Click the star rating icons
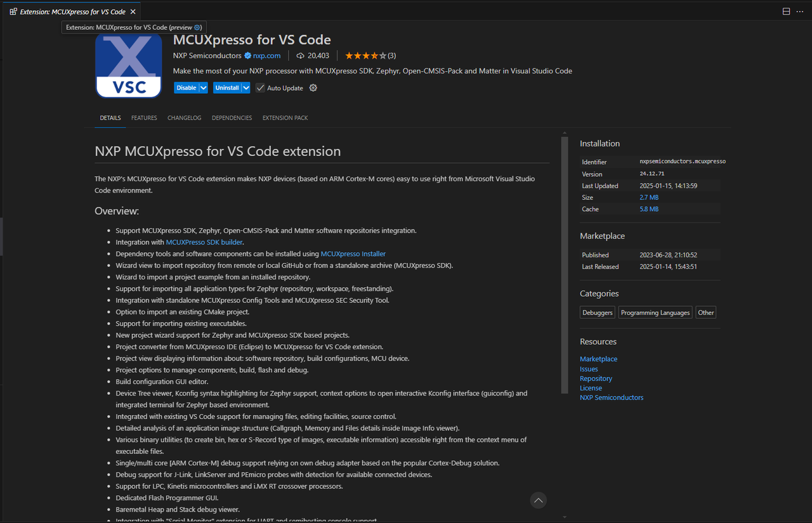The height and width of the screenshot is (523, 812). click(365, 56)
